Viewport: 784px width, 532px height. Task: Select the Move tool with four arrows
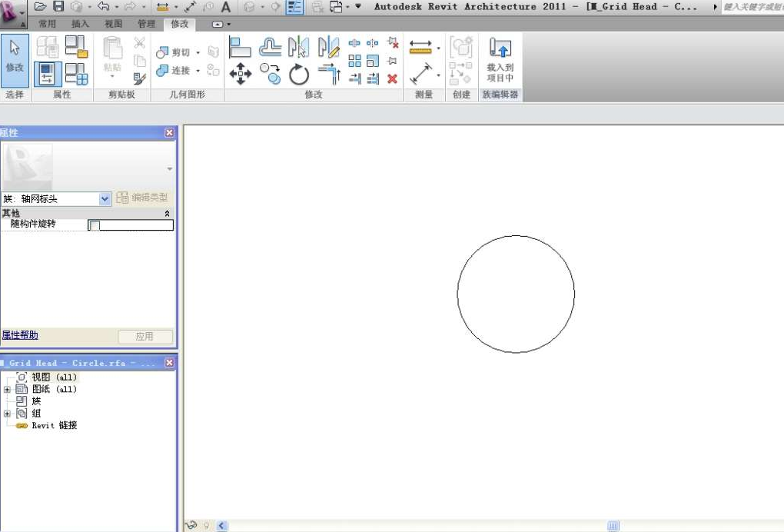click(240, 75)
